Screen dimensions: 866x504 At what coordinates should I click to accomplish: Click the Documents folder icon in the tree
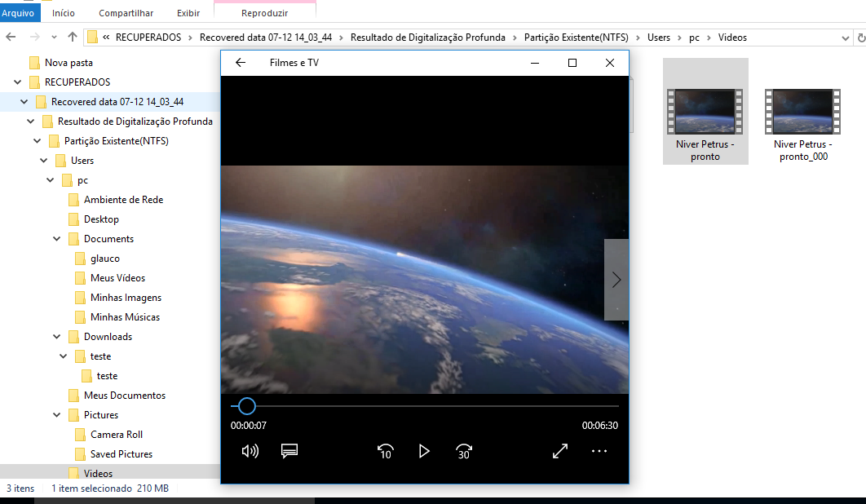coord(73,239)
